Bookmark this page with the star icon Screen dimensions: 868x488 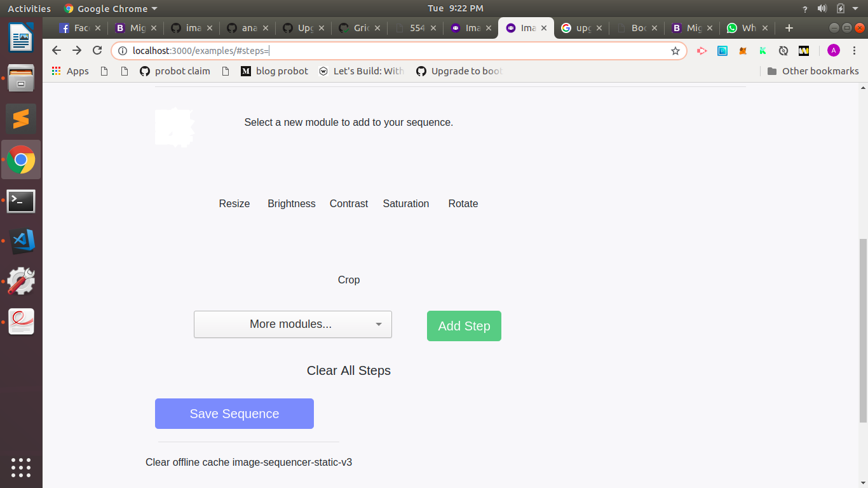[675, 51]
